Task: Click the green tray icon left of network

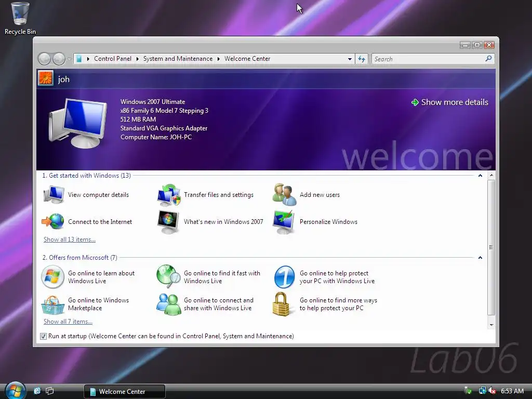Action: tap(468, 391)
